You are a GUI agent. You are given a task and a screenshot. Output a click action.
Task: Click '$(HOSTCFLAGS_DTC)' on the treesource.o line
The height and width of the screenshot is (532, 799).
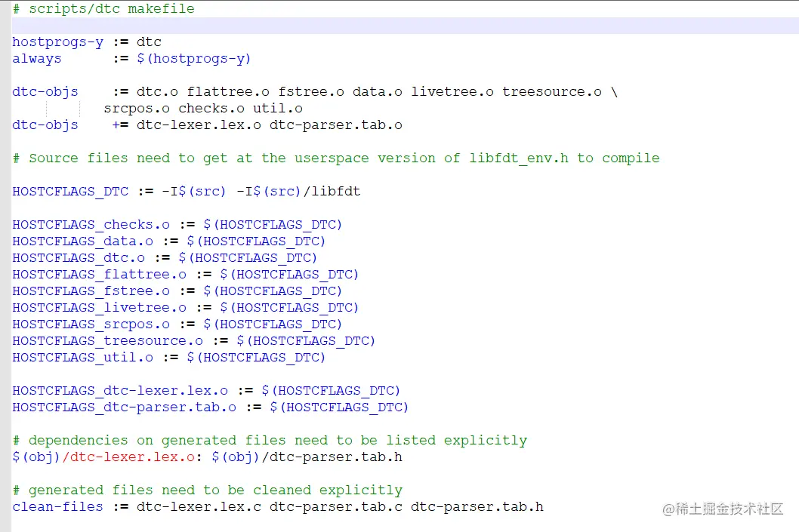pos(306,340)
